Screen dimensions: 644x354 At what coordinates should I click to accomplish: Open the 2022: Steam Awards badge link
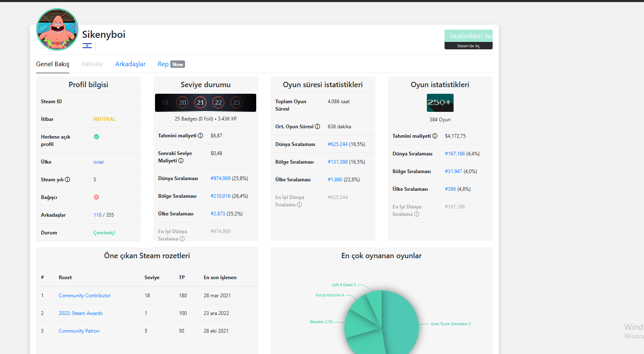pos(81,313)
